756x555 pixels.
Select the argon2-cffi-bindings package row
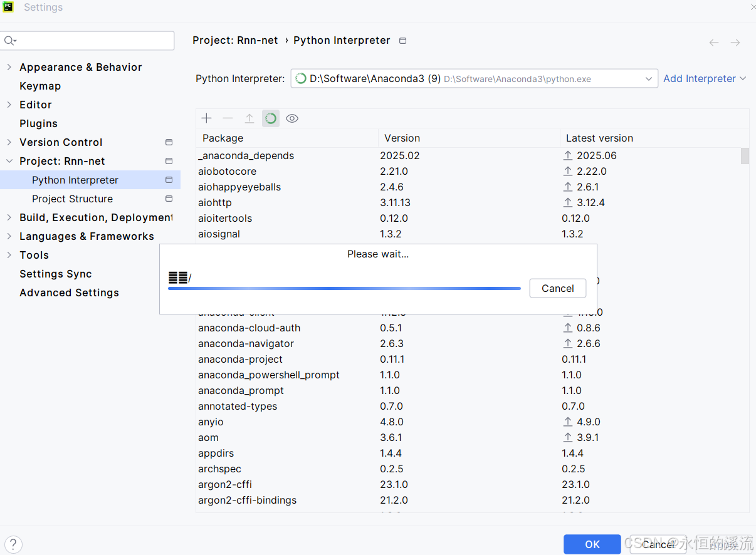click(468, 500)
